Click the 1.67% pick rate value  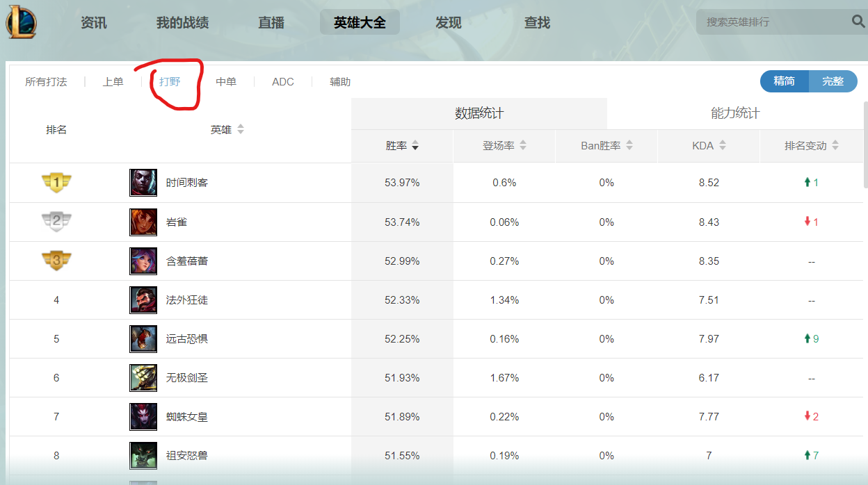click(504, 378)
